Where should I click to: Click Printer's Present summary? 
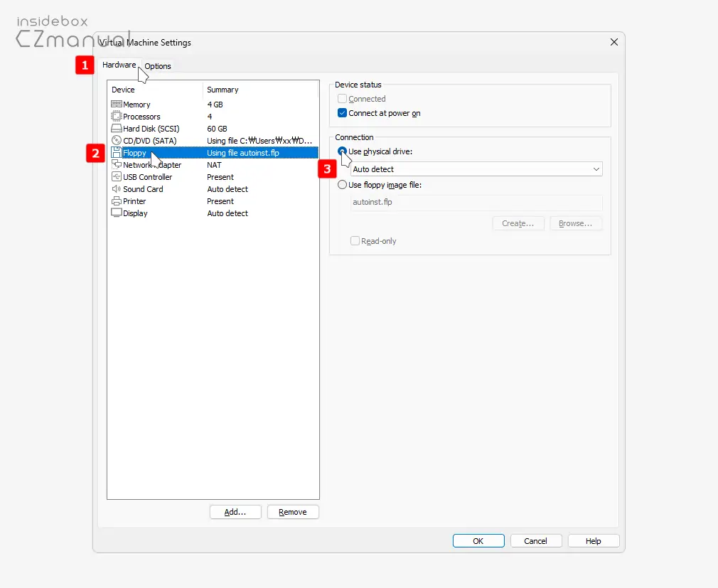(x=220, y=201)
